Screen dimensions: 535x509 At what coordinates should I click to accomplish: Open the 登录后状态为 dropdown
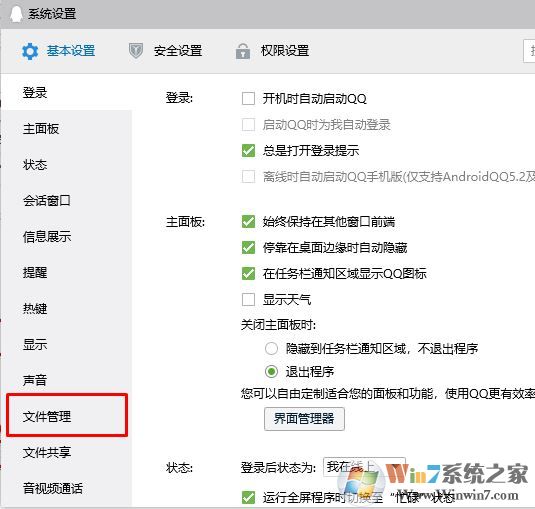coord(364,467)
